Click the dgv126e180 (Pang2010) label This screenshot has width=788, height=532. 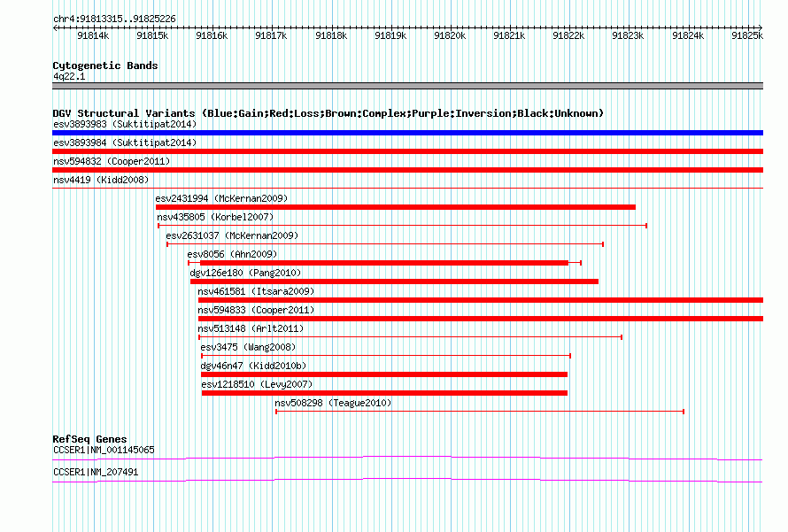tap(245, 273)
